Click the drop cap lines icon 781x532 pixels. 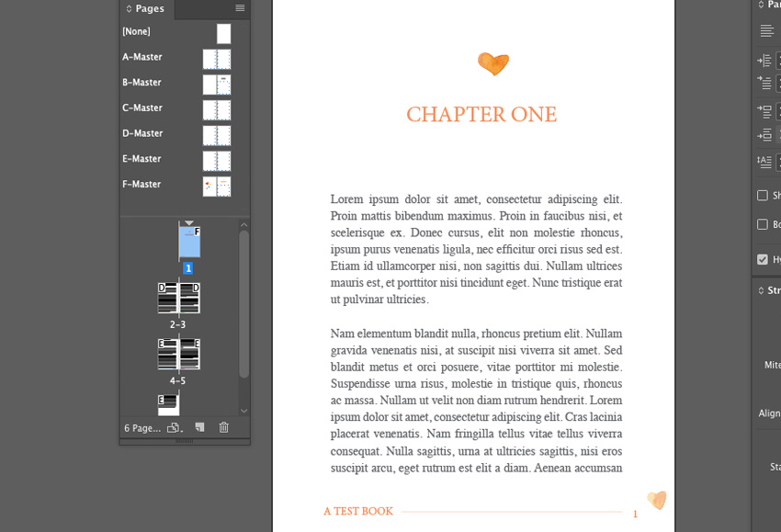765,161
